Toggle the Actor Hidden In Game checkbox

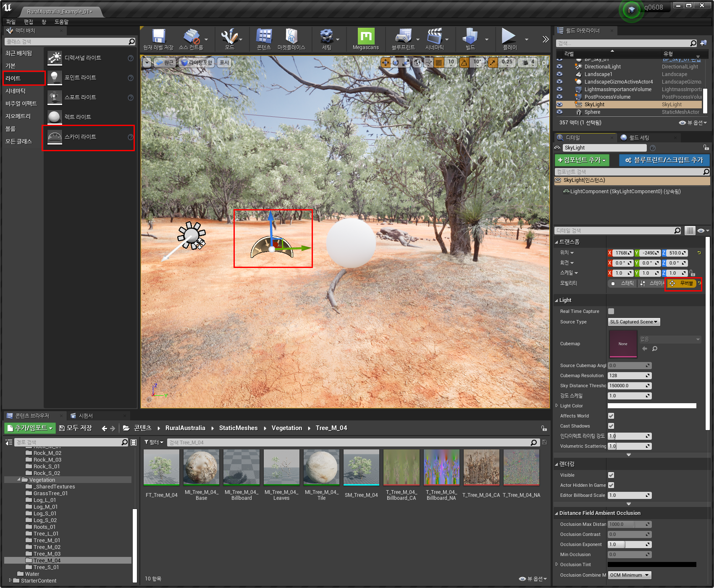611,485
